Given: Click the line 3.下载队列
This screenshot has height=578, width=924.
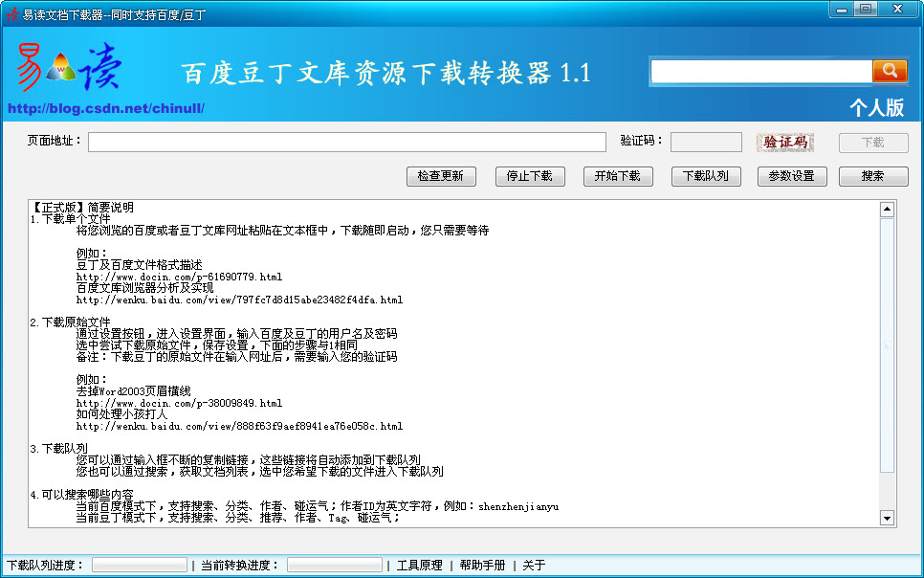Looking at the screenshot, I should pyautogui.click(x=59, y=449).
